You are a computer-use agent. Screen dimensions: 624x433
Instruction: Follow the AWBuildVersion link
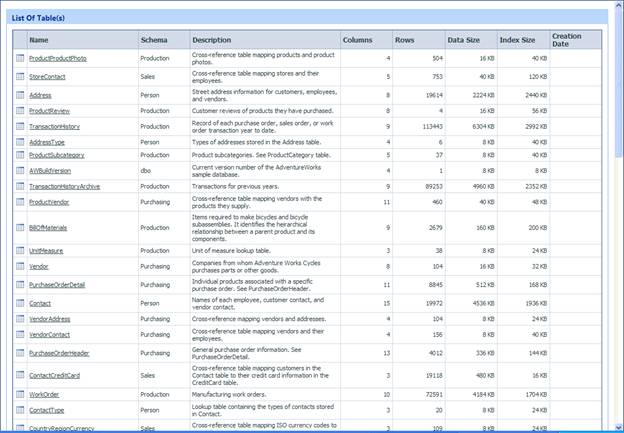click(50, 171)
